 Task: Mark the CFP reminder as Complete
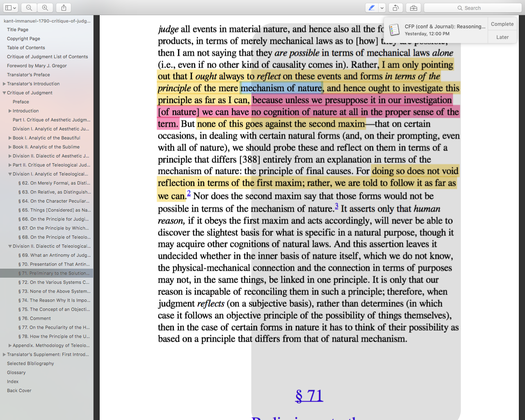click(x=502, y=24)
